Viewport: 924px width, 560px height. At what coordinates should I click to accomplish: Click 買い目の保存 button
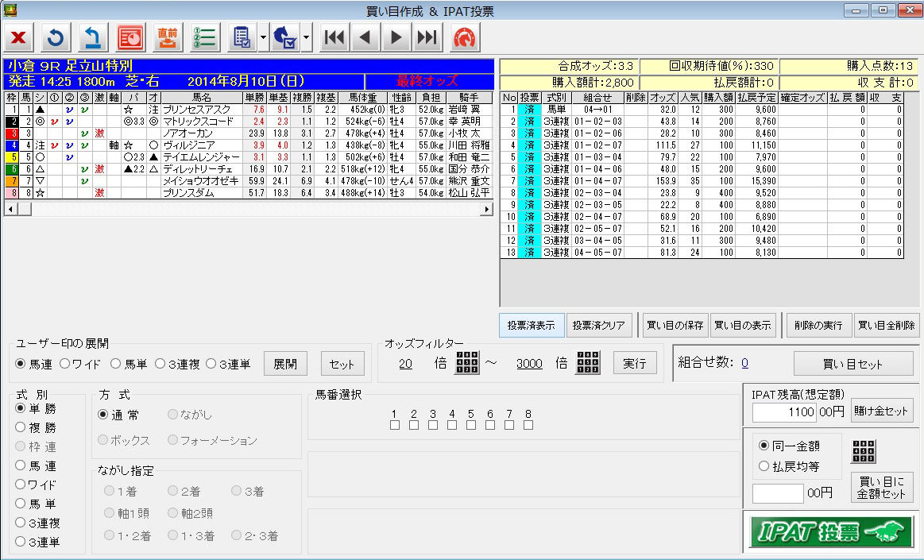(x=675, y=325)
